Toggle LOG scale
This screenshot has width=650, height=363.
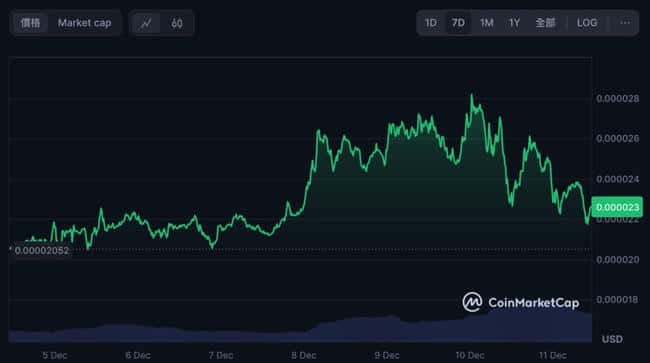(587, 23)
